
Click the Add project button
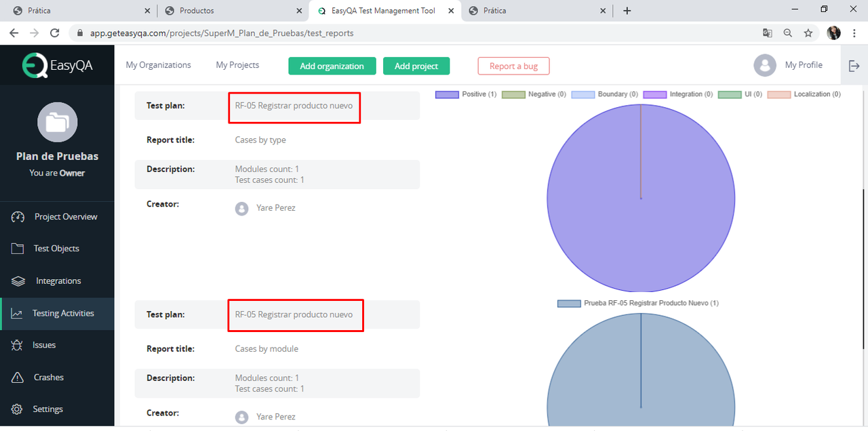click(416, 66)
